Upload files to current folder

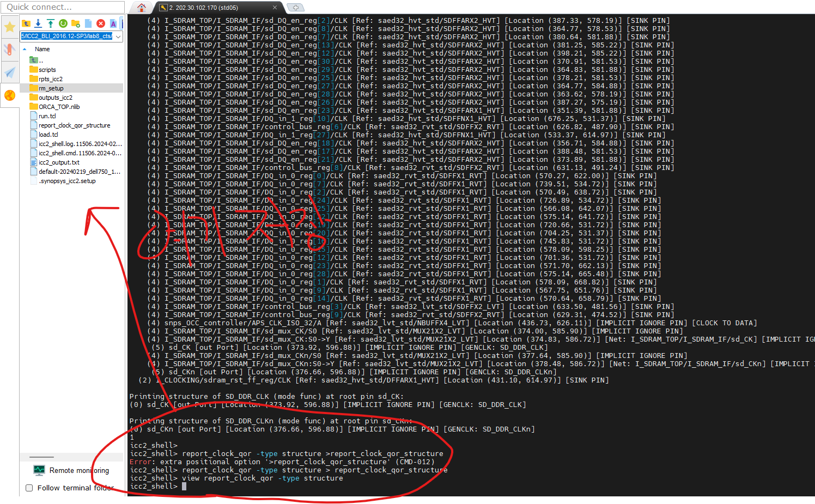(51, 23)
